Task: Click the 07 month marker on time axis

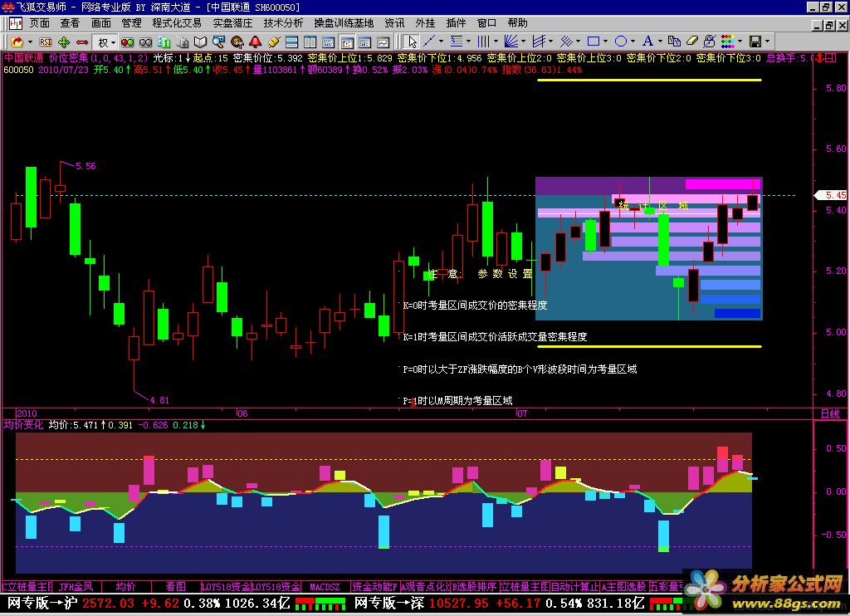Action: click(x=521, y=413)
